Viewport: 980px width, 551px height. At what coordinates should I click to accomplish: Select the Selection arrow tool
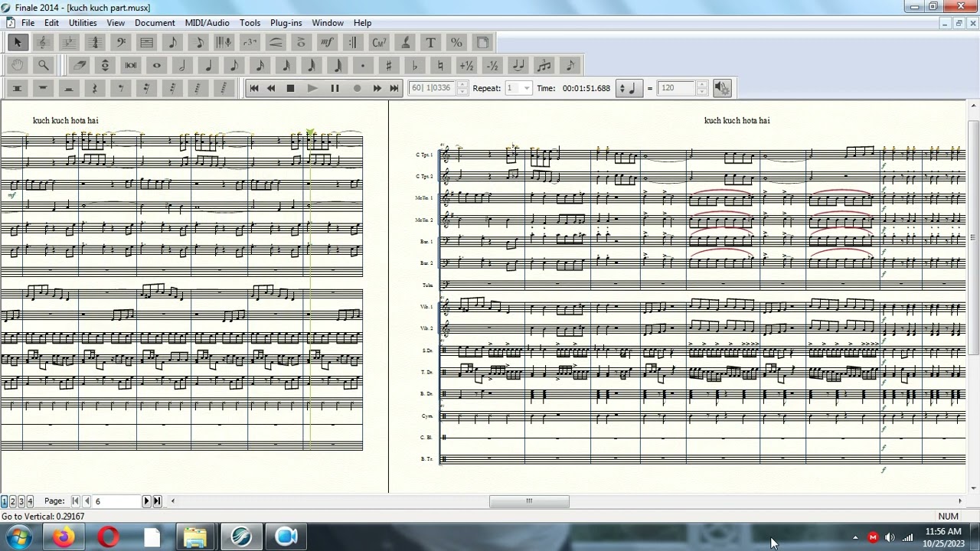pos(17,43)
